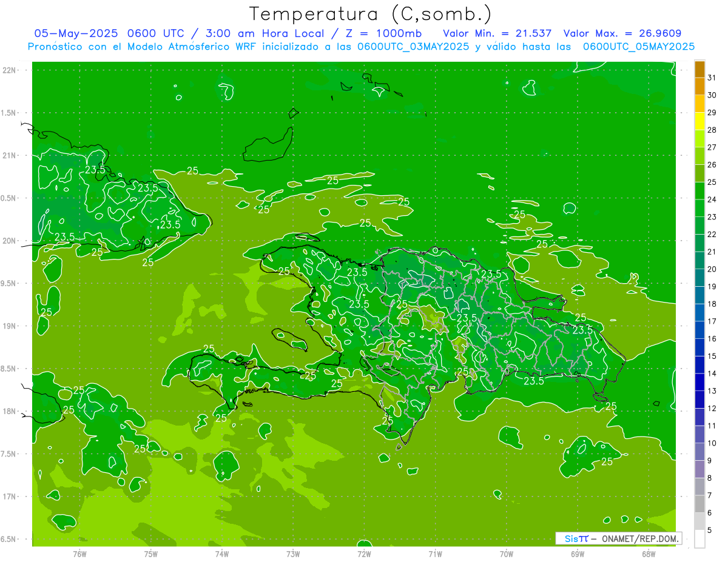728x562 pixels.
Task: Click the '24' colorbar scale label
Action: tap(712, 199)
